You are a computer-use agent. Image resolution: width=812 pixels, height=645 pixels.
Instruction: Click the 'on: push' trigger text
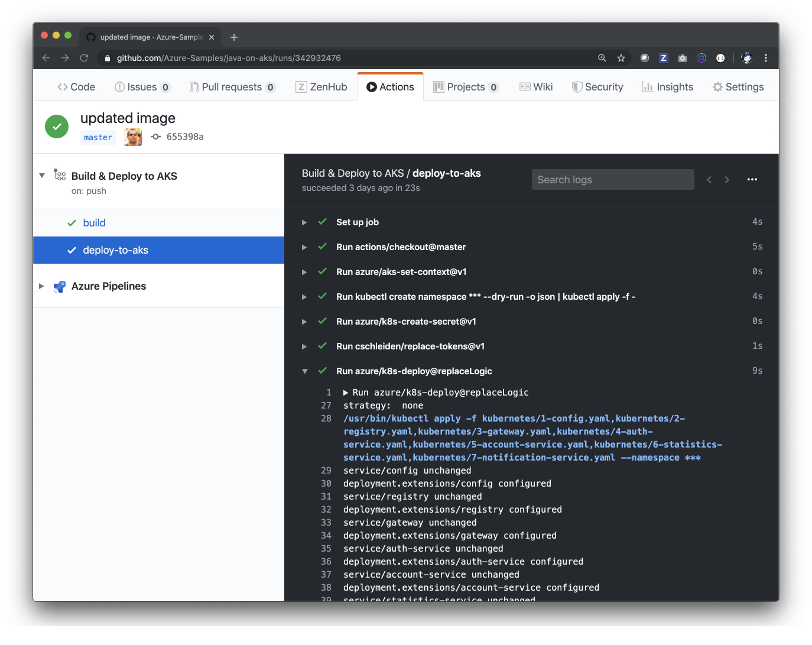tap(89, 191)
